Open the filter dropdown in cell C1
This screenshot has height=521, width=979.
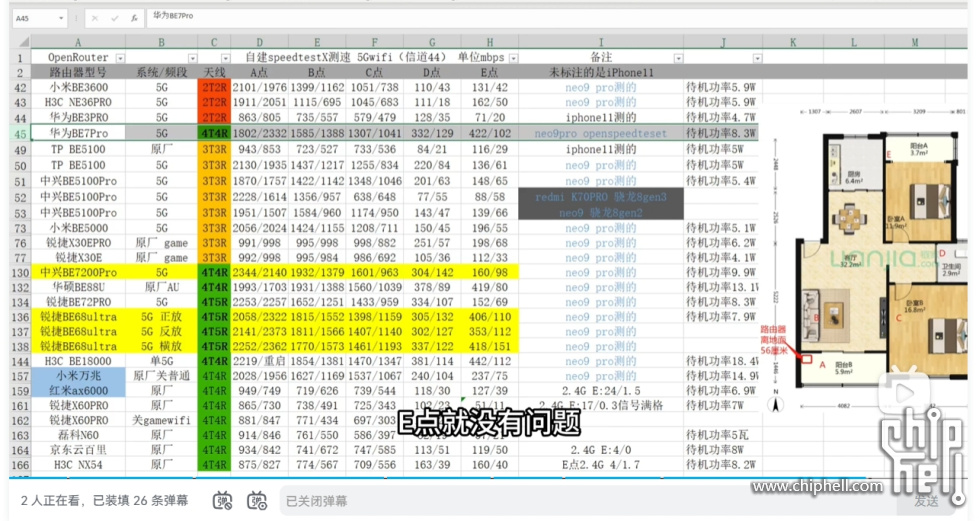225,58
